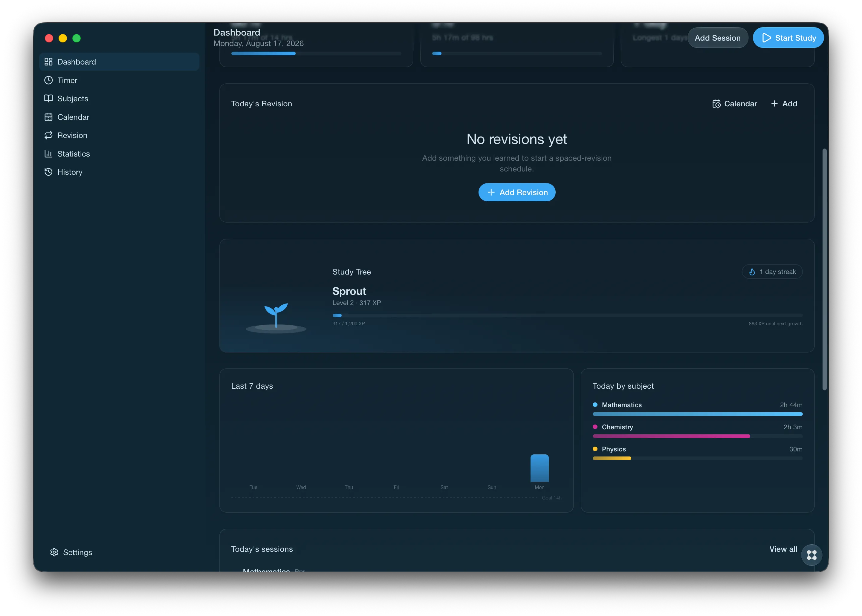Screen dimensions: 862x616
Task: Click the Settings gear icon
Action: pos(54,552)
